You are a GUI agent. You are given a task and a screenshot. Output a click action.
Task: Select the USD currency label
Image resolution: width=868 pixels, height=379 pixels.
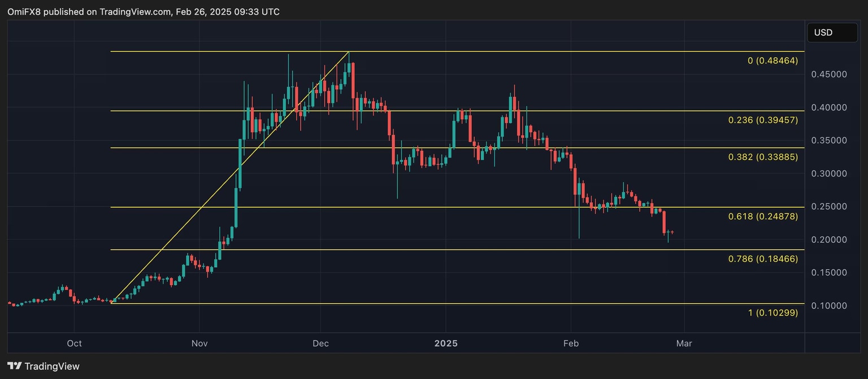coord(832,32)
